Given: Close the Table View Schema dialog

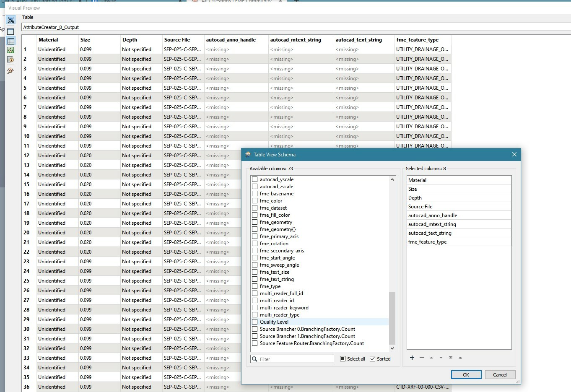Looking at the screenshot, I should [x=514, y=154].
